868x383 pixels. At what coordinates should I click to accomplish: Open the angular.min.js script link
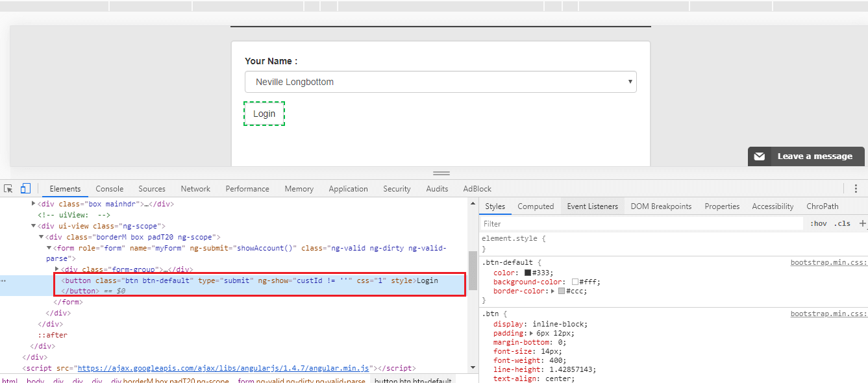click(x=223, y=368)
